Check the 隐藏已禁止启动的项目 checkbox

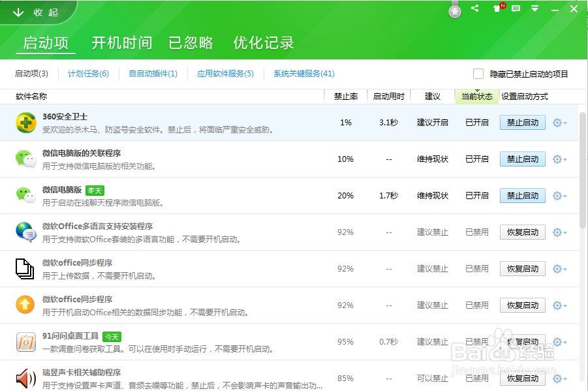[x=478, y=74]
